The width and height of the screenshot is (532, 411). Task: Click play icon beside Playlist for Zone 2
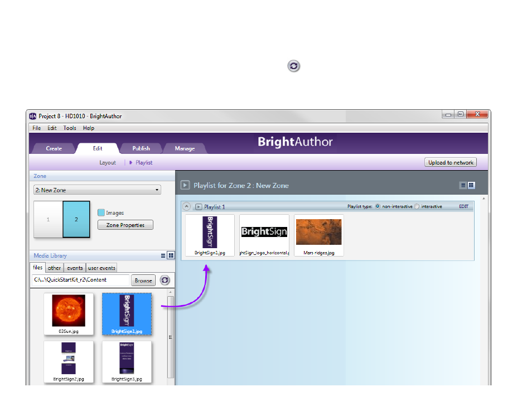(185, 185)
